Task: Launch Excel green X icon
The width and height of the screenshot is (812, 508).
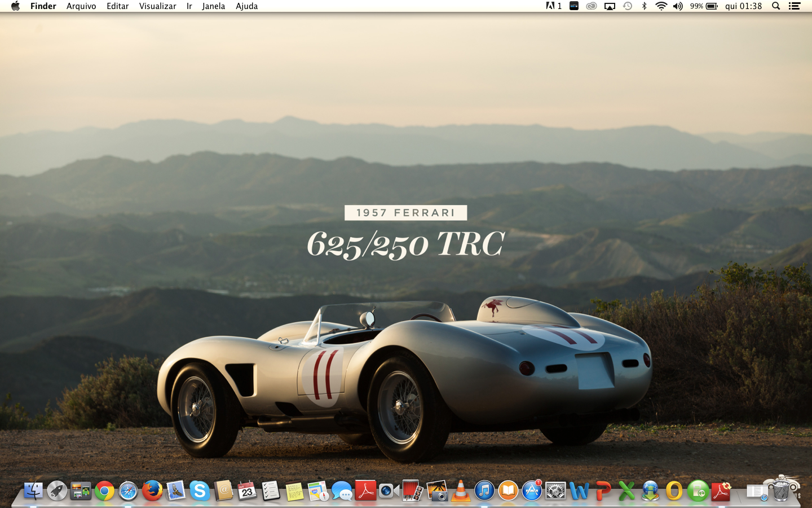Action: 626,491
